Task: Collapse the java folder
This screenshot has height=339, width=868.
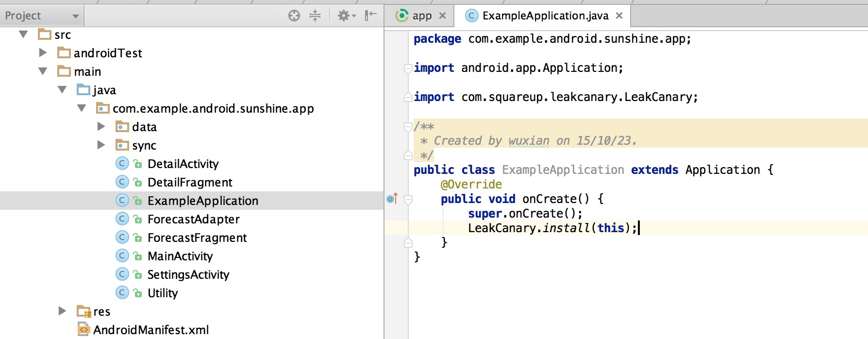Action: (x=62, y=89)
